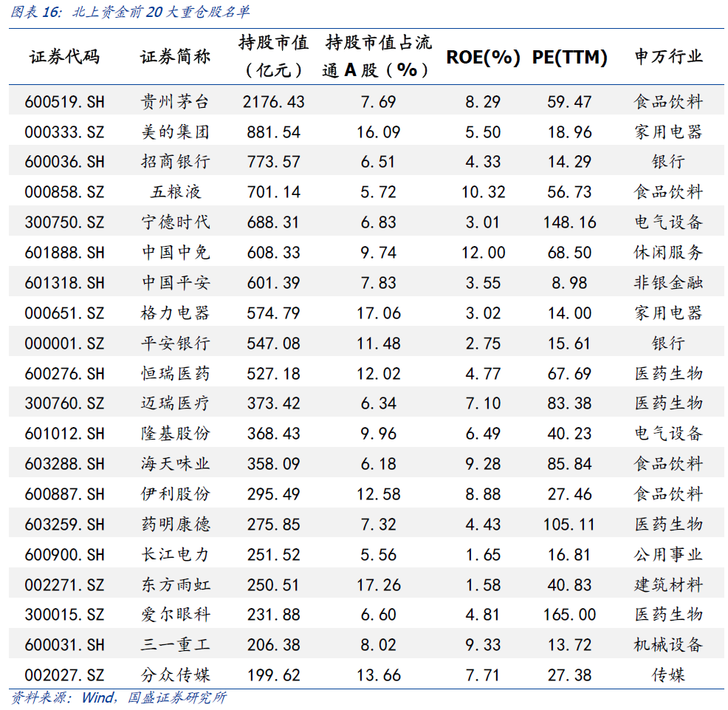Select stock code 600036.SH
The image size is (728, 710).
64,162
